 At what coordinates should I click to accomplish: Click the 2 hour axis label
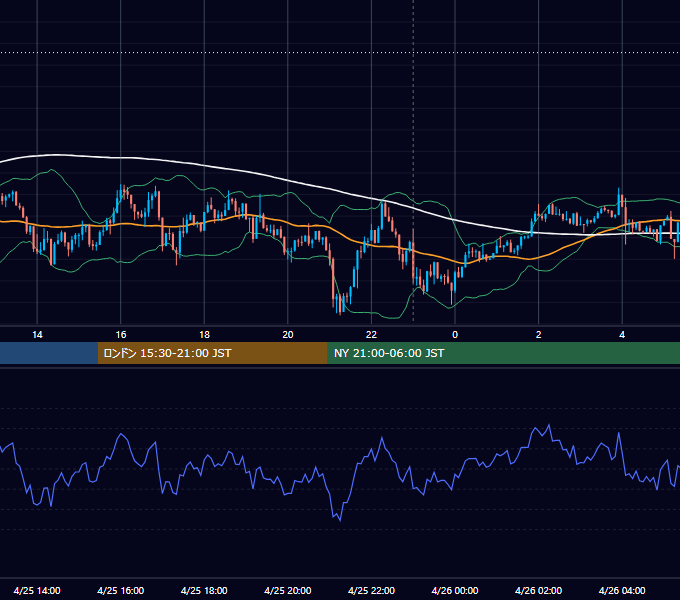pos(539,335)
